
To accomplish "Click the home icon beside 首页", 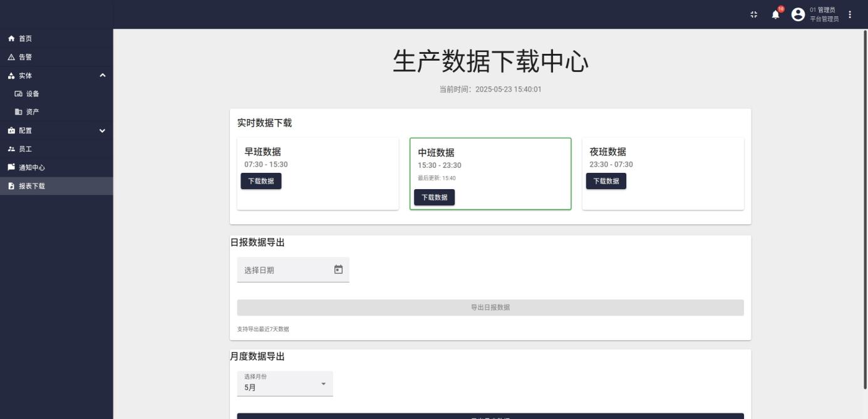I will coord(11,39).
